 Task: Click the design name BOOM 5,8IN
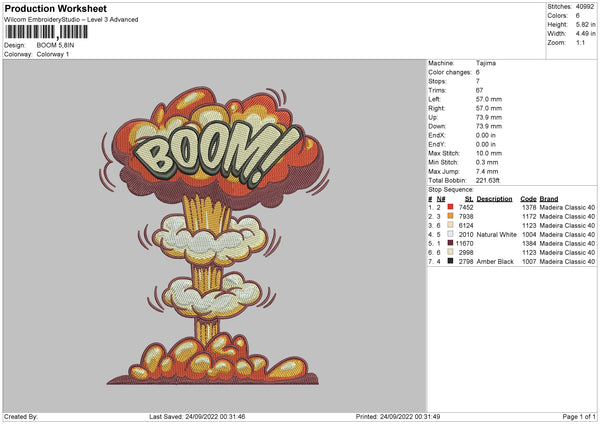[54, 45]
